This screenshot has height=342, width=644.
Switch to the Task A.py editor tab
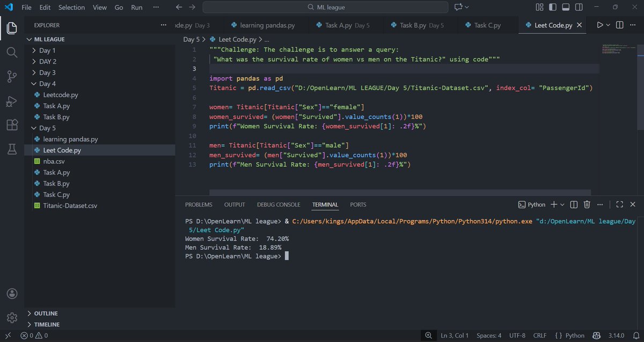342,25
